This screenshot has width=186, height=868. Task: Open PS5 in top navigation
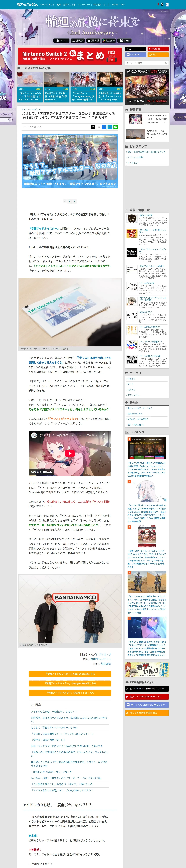coord(123,5)
